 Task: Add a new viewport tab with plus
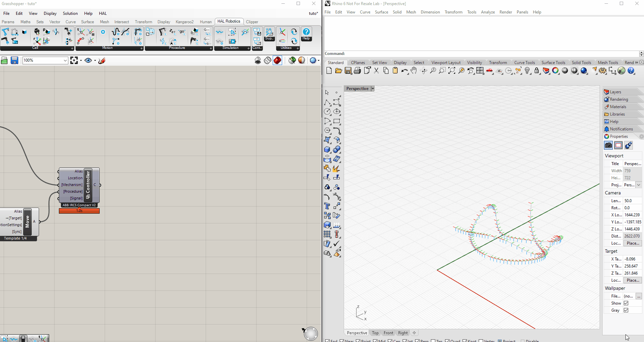(414, 333)
